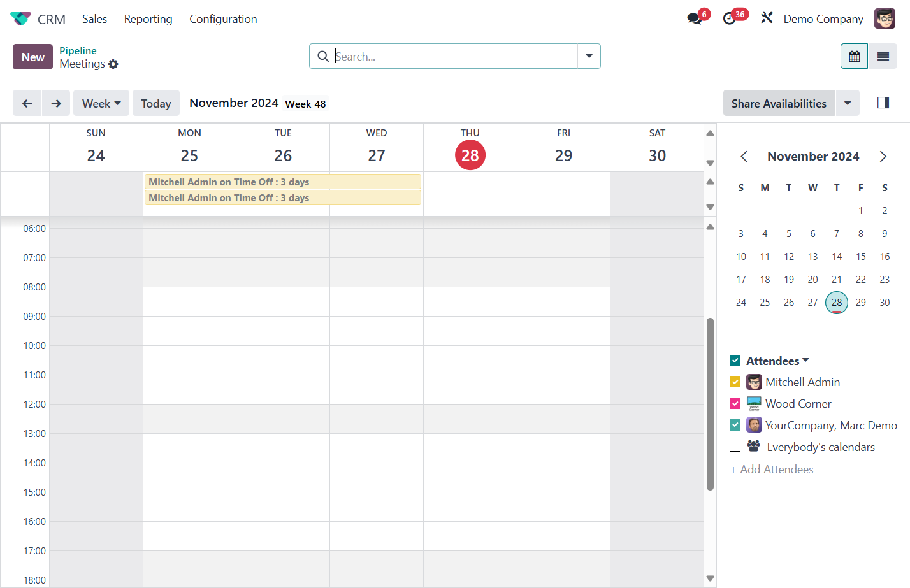Open the Reporting menu
The height and width of the screenshot is (588, 910).
(148, 19)
